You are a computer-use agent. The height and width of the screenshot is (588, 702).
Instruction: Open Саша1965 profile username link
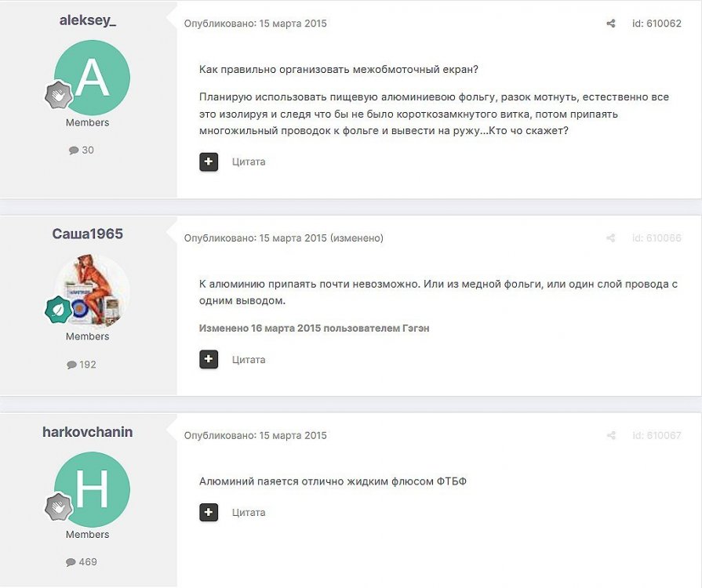[x=88, y=234]
